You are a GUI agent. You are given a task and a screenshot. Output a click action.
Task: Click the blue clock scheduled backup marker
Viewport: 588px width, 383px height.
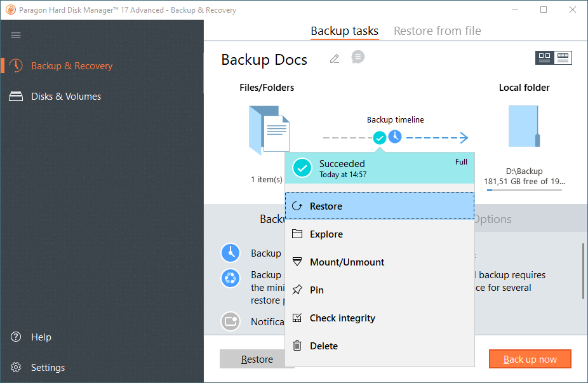[x=395, y=137]
